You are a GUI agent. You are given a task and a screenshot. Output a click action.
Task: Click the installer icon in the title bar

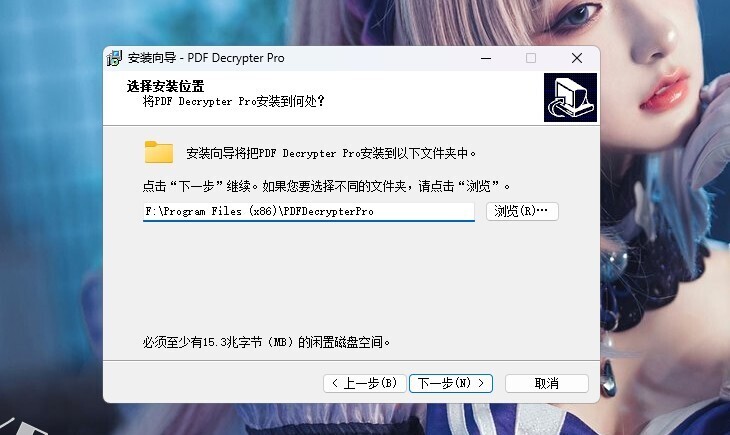115,58
